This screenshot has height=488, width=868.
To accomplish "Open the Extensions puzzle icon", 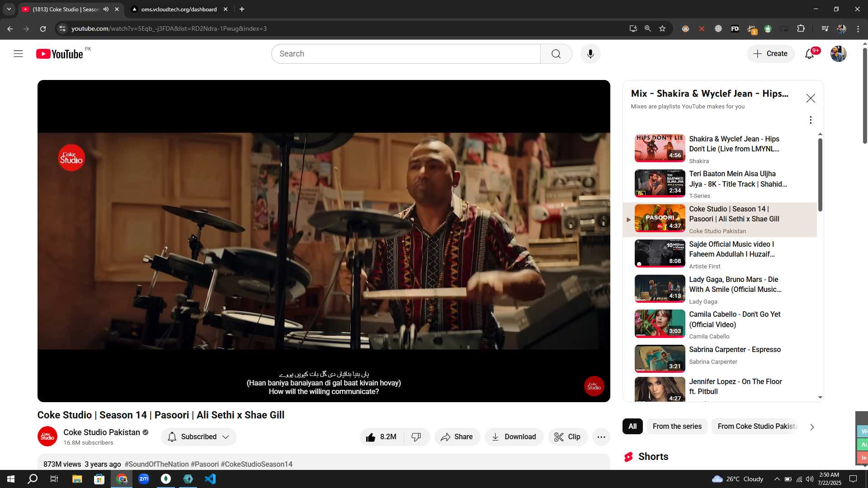I will pyautogui.click(x=801, y=28).
